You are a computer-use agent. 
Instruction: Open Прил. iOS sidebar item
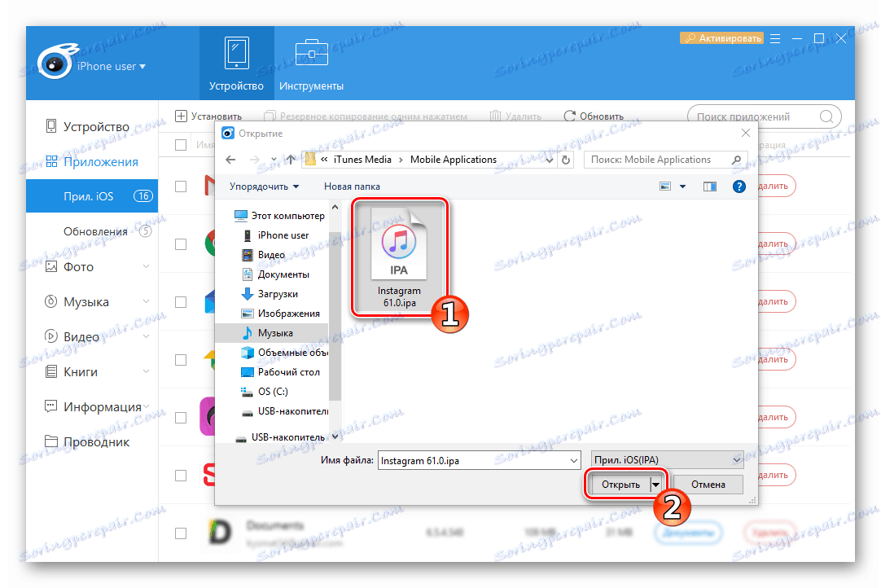click(x=91, y=196)
